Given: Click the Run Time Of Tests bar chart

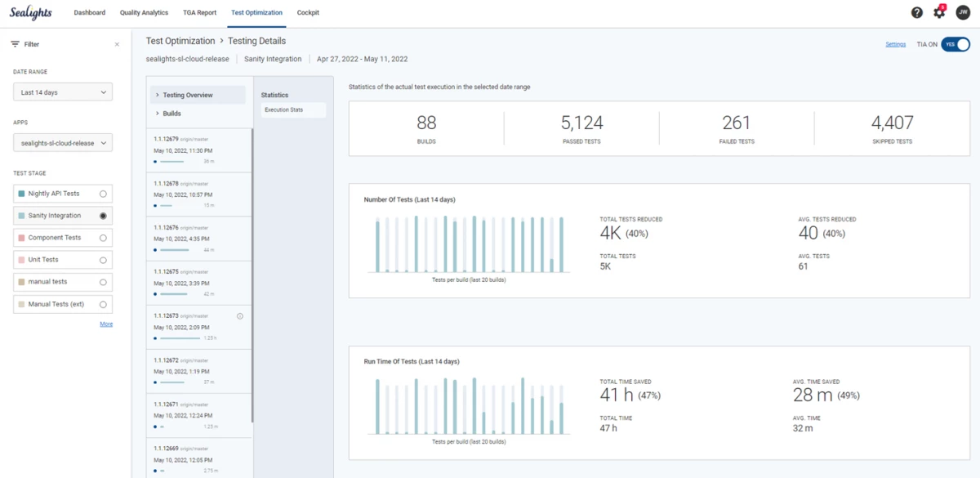Looking at the screenshot, I should [469, 405].
